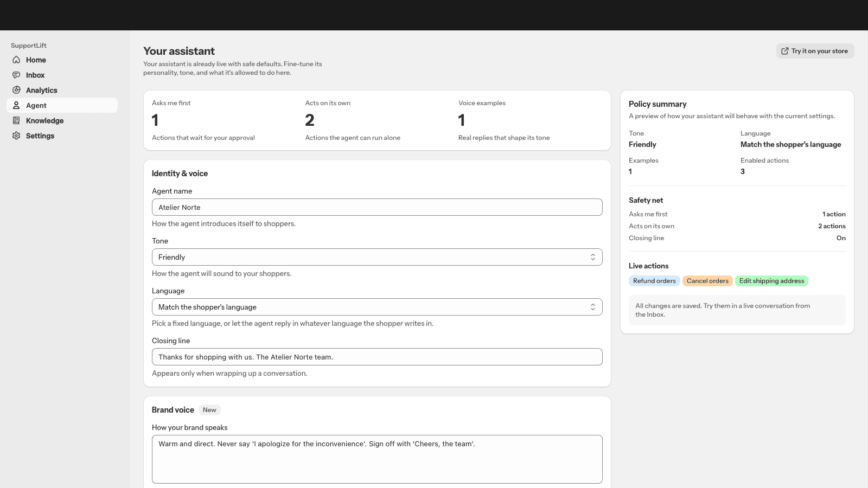
Task: Click the Brand voice section heading
Action: (173, 410)
